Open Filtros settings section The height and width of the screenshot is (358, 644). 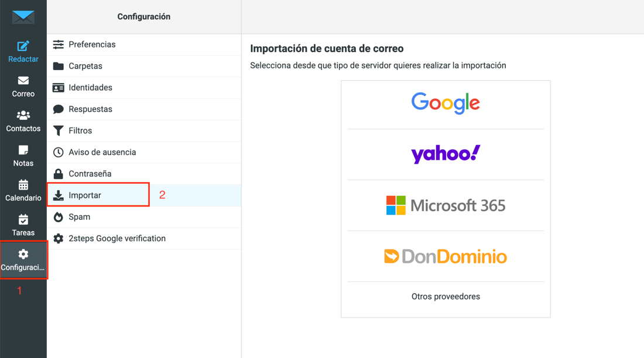tap(80, 131)
